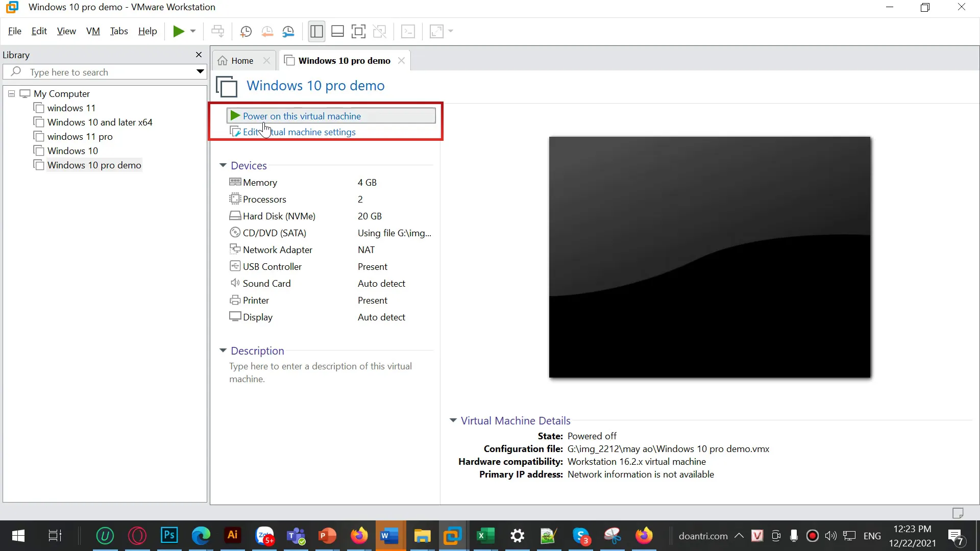The height and width of the screenshot is (551, 980).
Task: Take a snapshot of this virtual machine
Action: pos(246,32)
